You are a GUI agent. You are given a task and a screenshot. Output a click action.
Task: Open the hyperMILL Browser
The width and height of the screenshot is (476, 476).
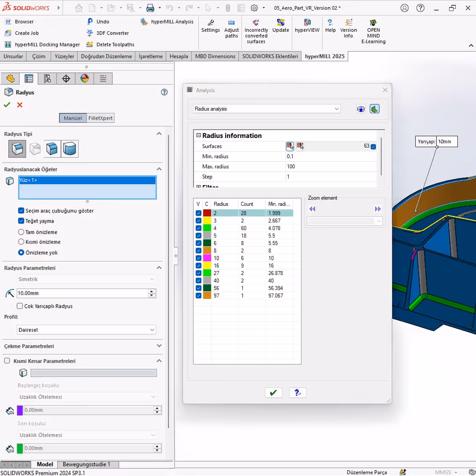(x=19, y=22)
